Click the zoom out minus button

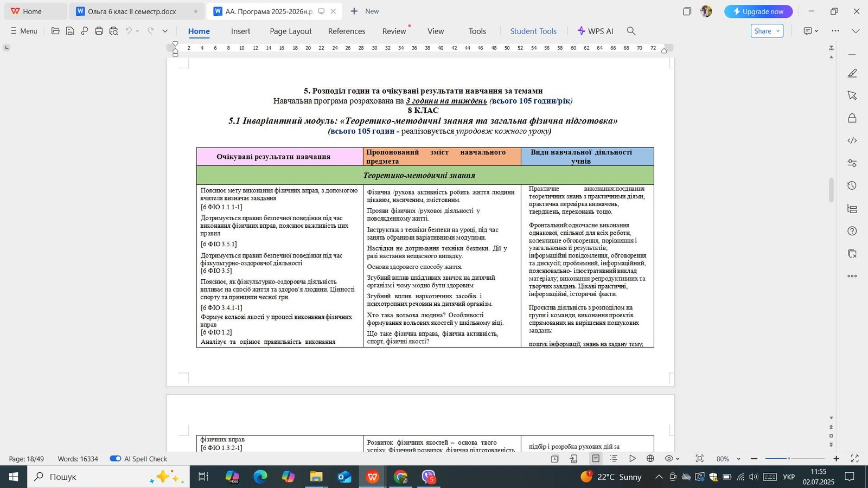click(x=754, y=459)
